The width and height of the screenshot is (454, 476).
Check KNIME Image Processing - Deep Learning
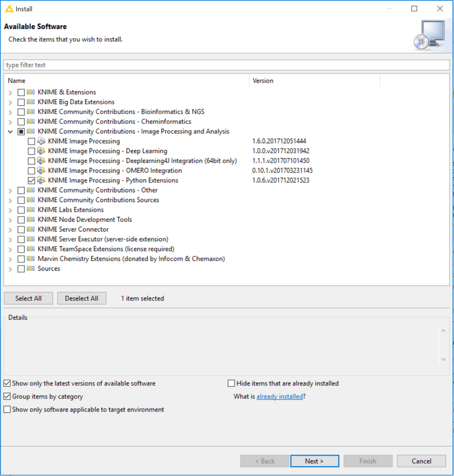(31, 151)
